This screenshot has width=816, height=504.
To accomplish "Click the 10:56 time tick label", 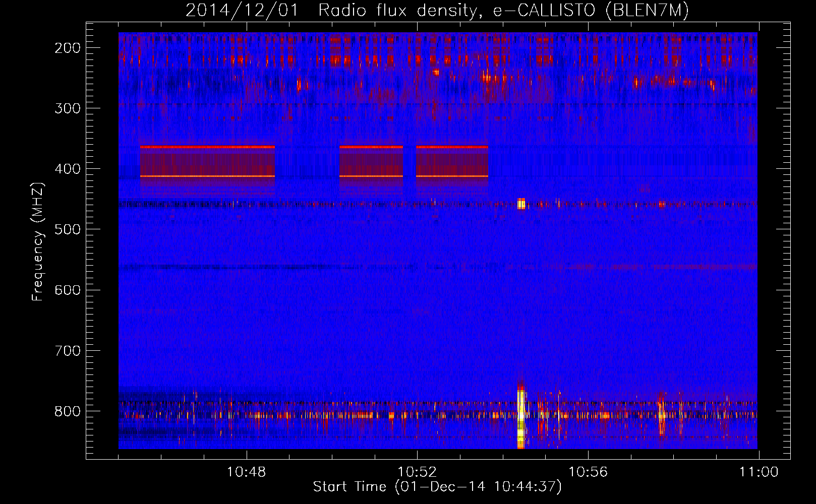I will 588,472.
